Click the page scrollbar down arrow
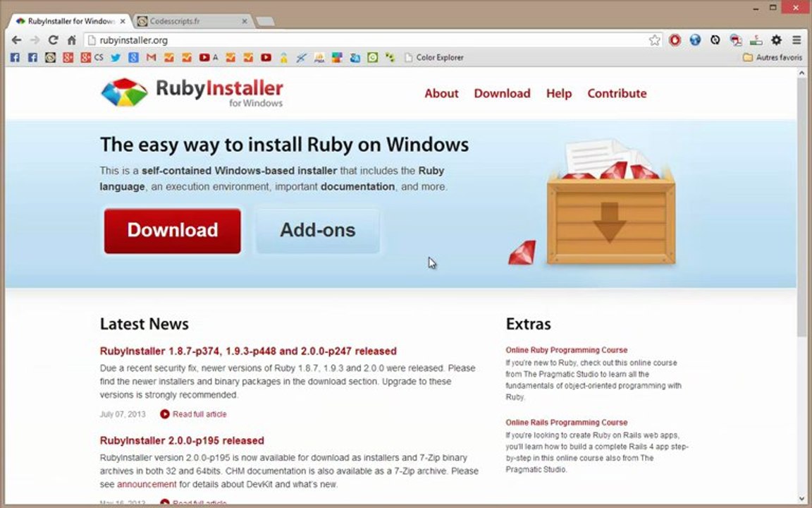 click(801, 499)
